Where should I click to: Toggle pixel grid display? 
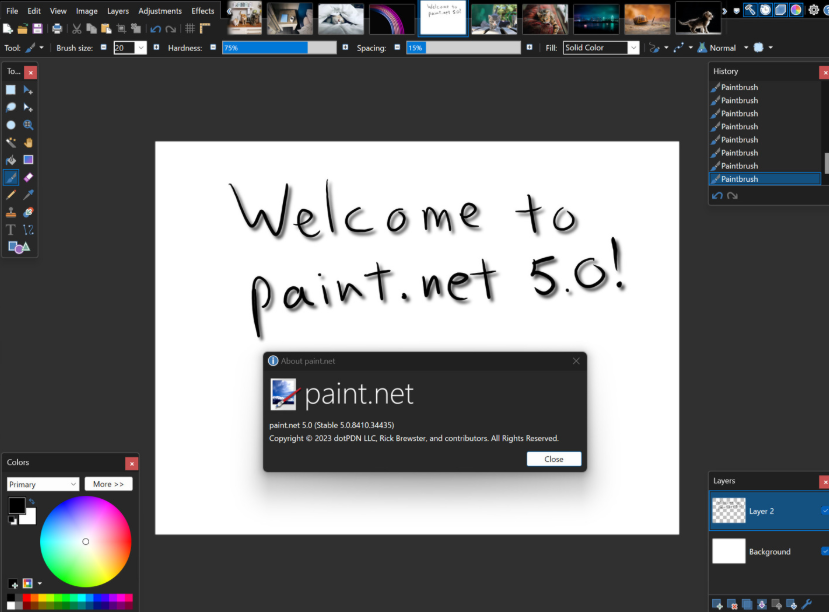coord(190,29)
